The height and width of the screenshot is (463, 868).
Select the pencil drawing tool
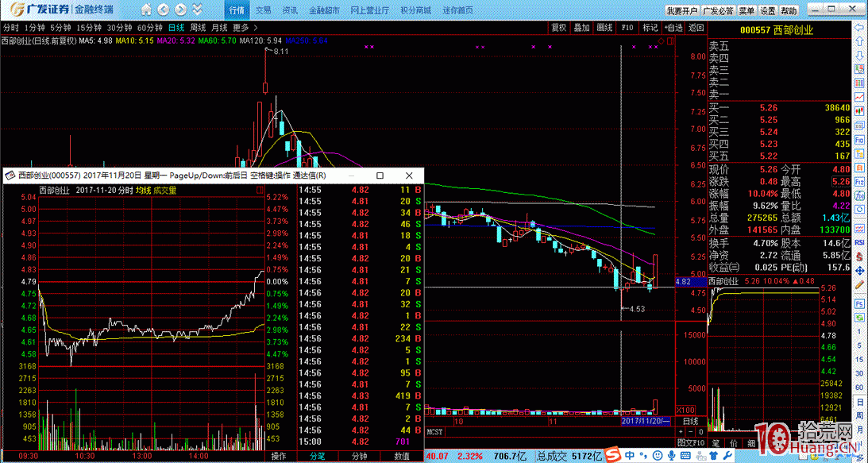coord(859,284)
